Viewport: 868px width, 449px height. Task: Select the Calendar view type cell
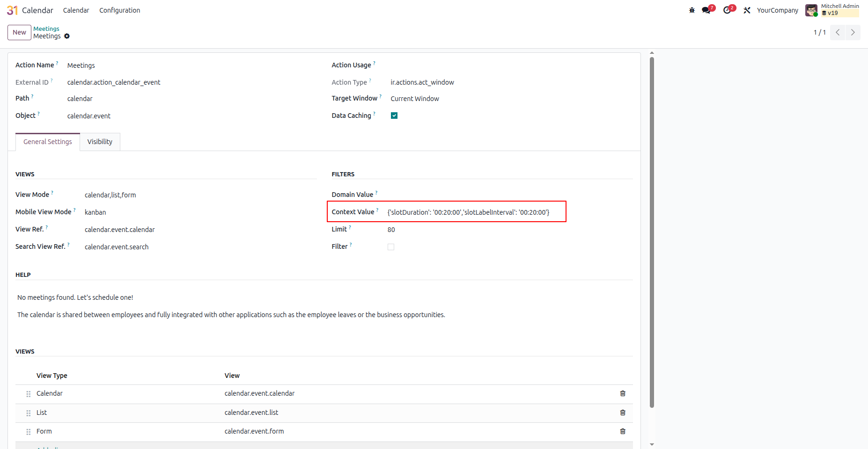[50, 393]
